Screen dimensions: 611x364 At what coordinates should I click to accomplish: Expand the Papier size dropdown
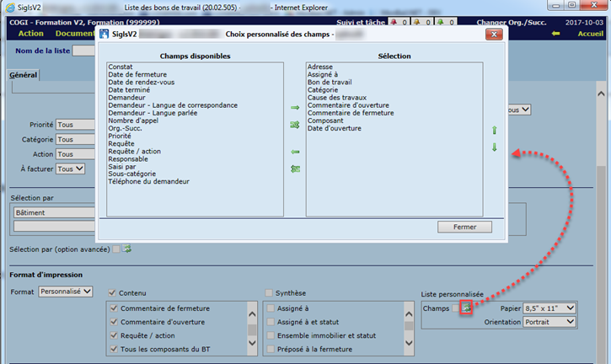click(x=549, y=308)
